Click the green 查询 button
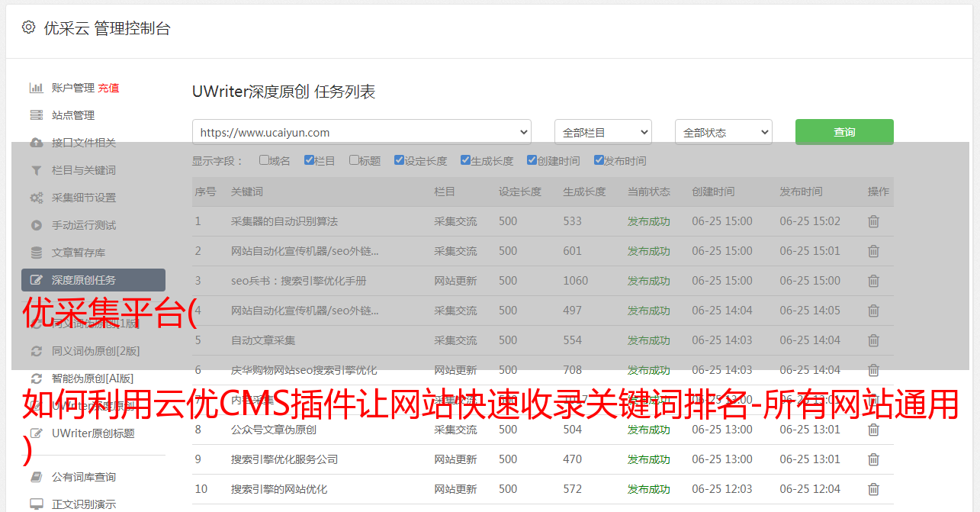980x512 pixels. tap(844, 132)
